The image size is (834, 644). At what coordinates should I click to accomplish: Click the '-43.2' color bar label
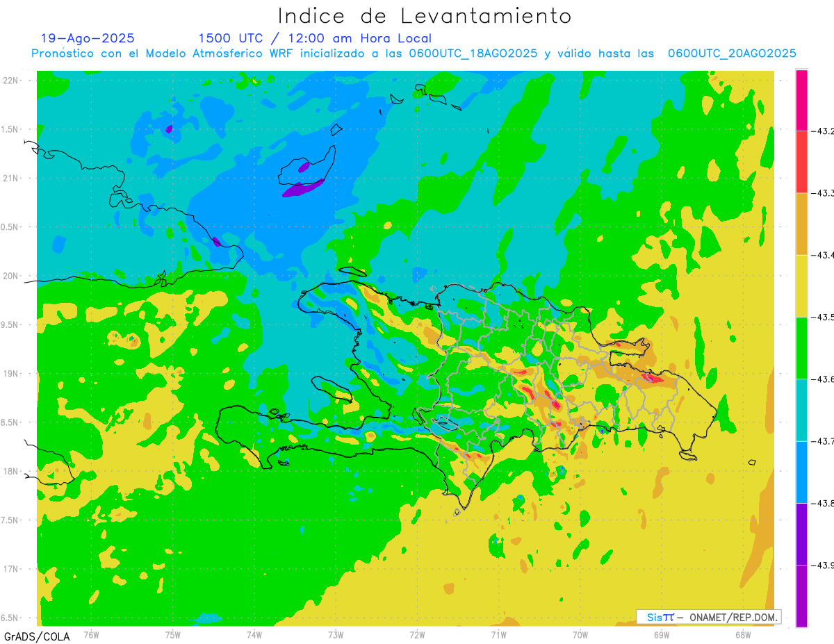tap(824, 131)
